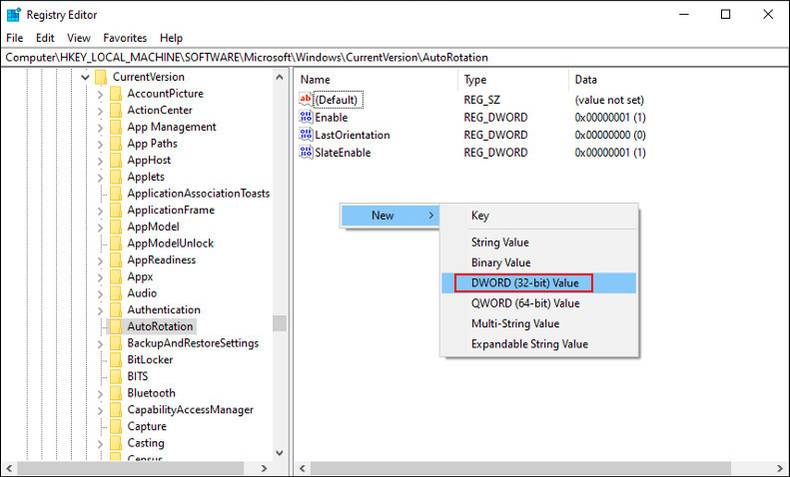Choose String Value in submenu

[x=539, y=242]
